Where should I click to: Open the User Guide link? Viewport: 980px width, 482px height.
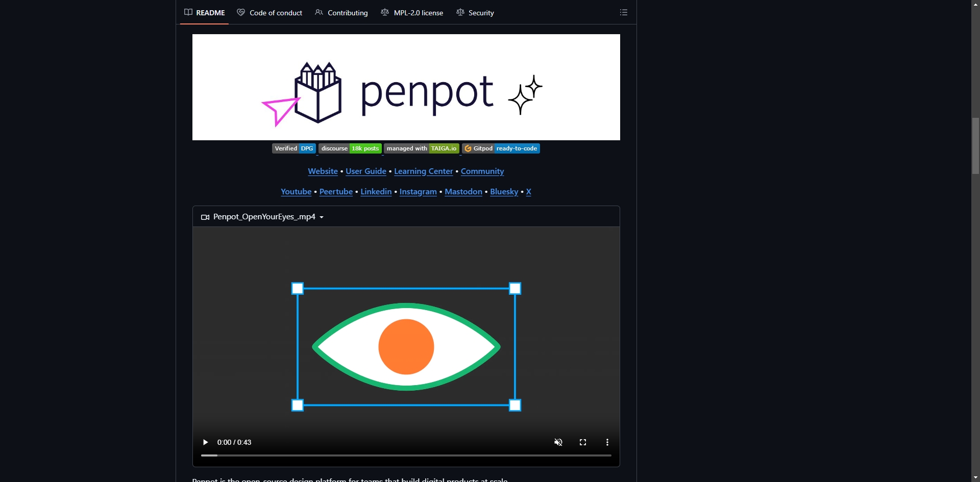[x=366, y=171]
